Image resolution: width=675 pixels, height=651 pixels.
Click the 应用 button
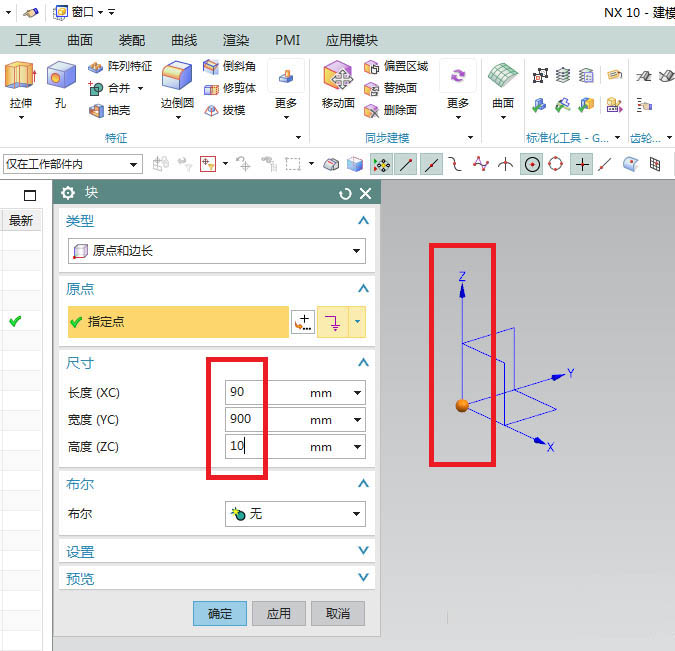click(279, 613)
